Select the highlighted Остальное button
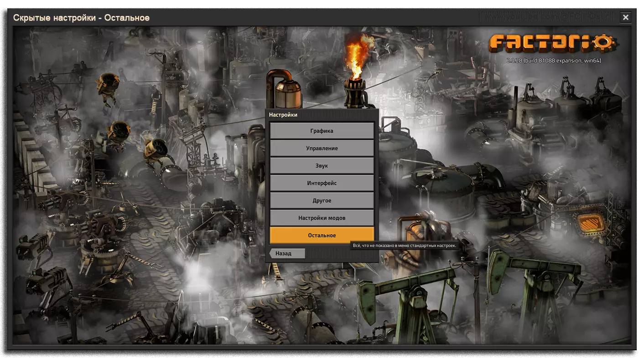The height and width of the screenshot is (358, 644). [x=322, y=235]
